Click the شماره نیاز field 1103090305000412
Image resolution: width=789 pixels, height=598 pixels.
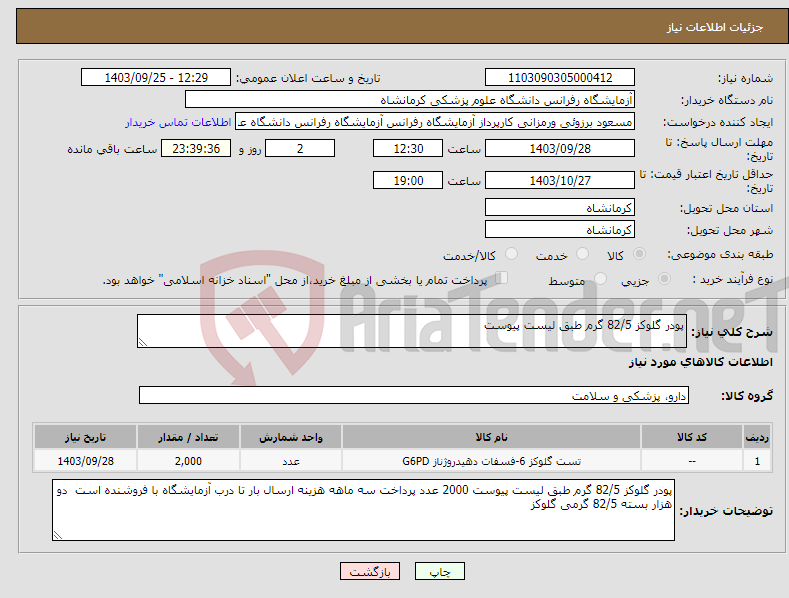(560, 78)
